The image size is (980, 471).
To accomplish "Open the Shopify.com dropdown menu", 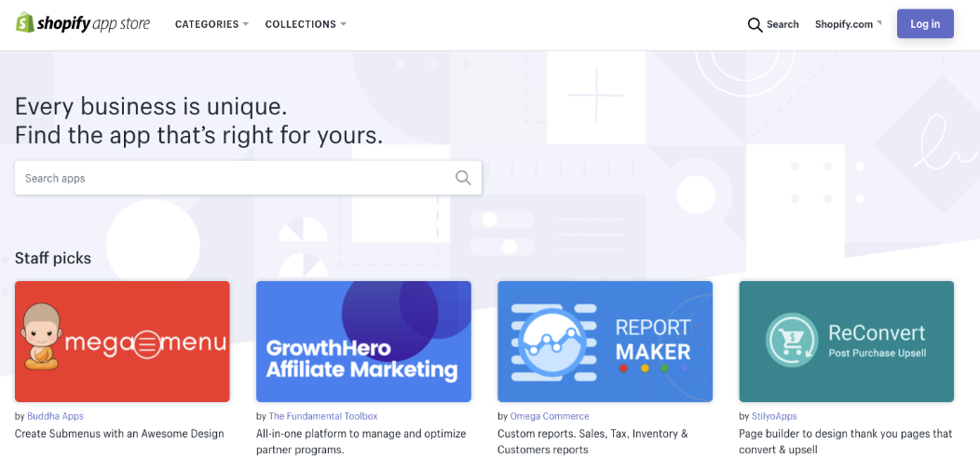I will 848,24.
